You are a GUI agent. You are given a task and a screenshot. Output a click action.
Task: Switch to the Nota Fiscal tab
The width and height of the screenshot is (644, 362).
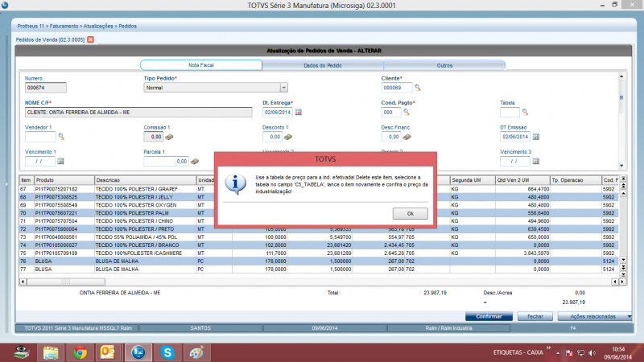[x=200, y=65]
